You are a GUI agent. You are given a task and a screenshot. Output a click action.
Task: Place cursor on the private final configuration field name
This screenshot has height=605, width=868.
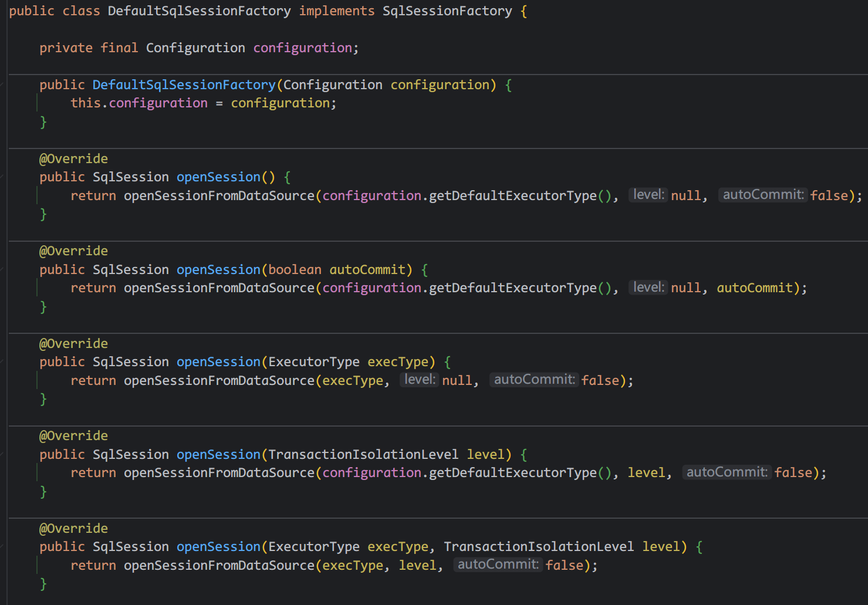(x=302, y=48)
